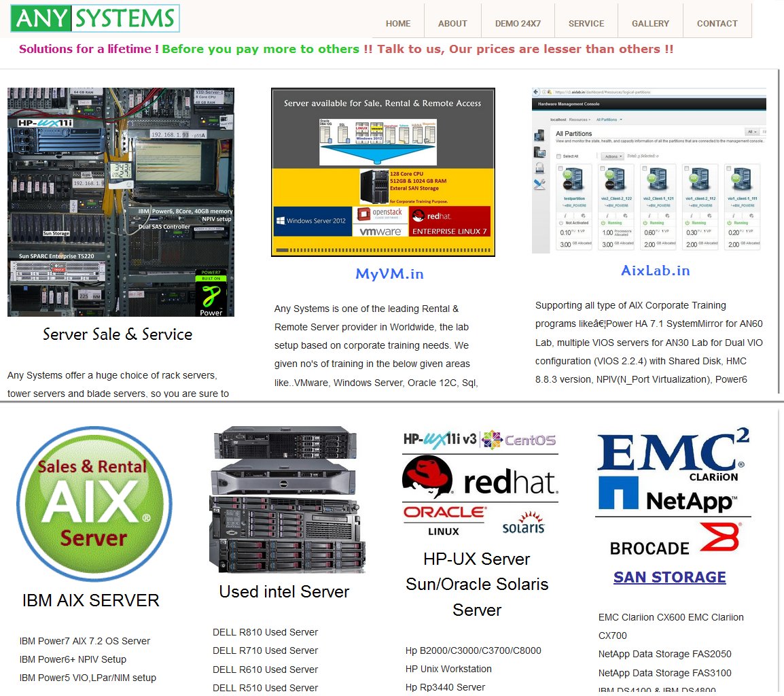The image size is (784, 696).
Task: Open the MyVM.in link
Action: (389, 274)
